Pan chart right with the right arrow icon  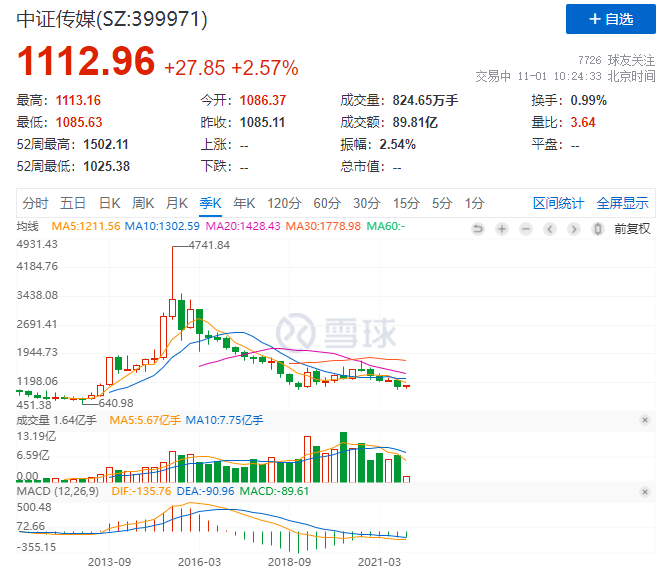[x=573, y=229]
